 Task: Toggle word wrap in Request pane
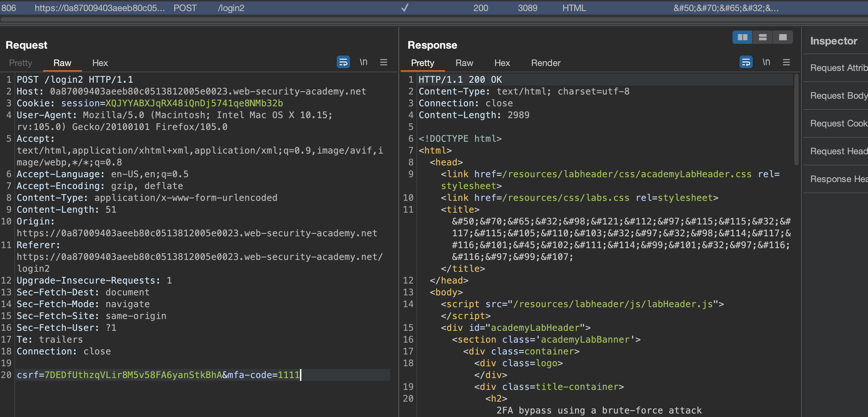(x=343, y=62)
